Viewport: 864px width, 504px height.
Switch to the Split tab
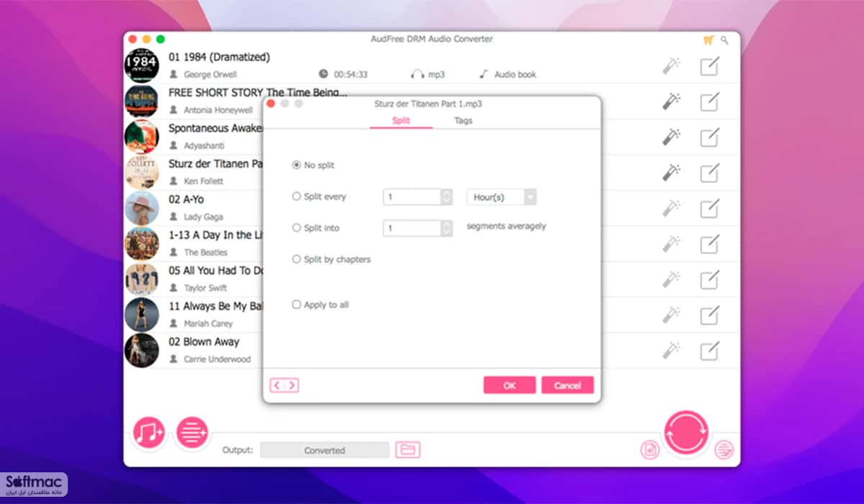pos(401,120)
